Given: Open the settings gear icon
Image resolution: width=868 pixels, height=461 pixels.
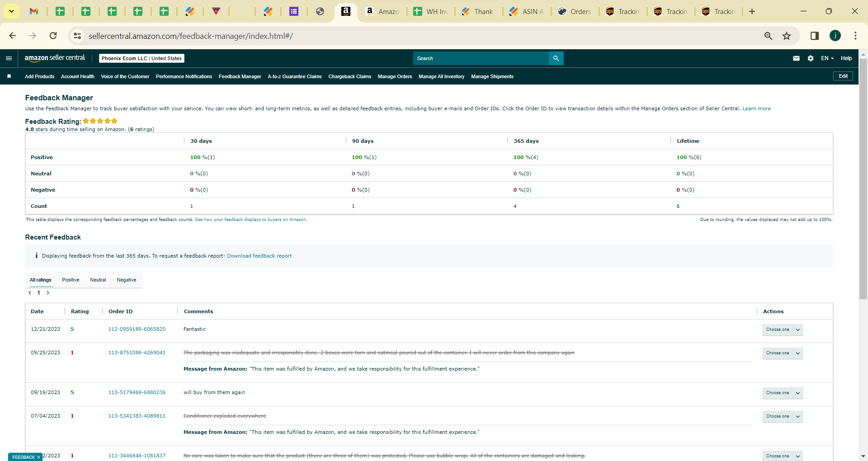Looking at the screenshot, I should [811, 58].
